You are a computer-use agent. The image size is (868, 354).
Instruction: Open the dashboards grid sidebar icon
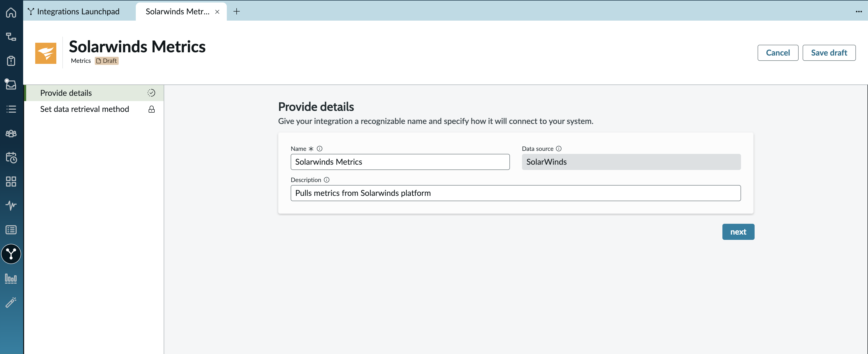[x=11, y=182]
